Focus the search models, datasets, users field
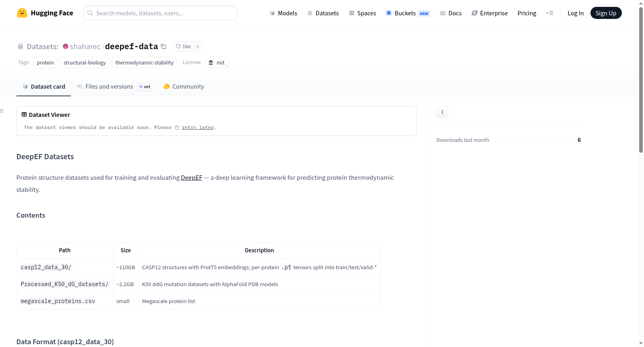The image size is (644, 347). [160, 13]
